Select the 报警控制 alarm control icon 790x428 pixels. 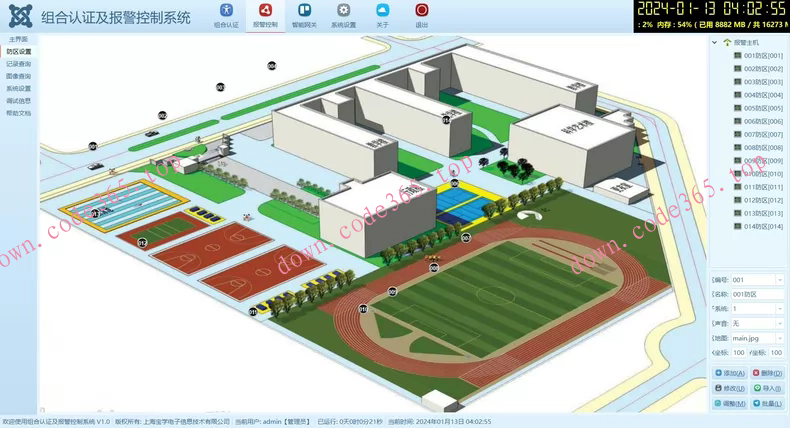point(265,16)
